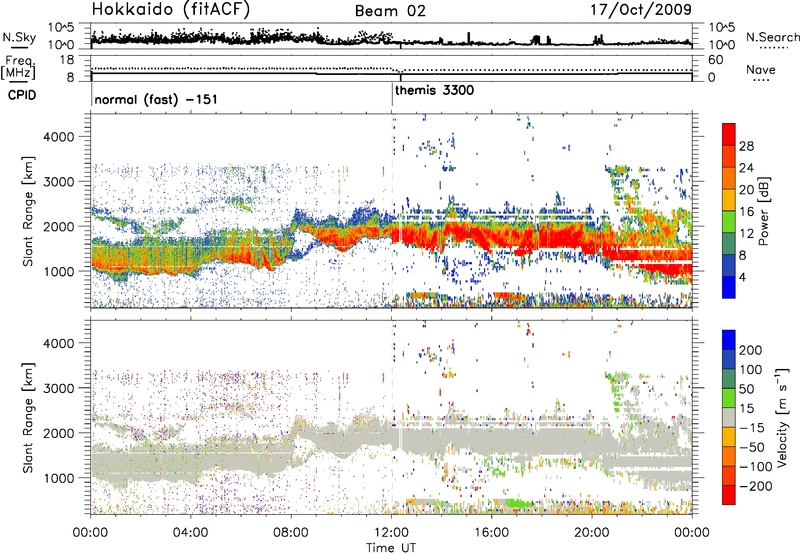Click the 12:00 time tick label
This screenshot has width=800, height=554.
(391, 533)
